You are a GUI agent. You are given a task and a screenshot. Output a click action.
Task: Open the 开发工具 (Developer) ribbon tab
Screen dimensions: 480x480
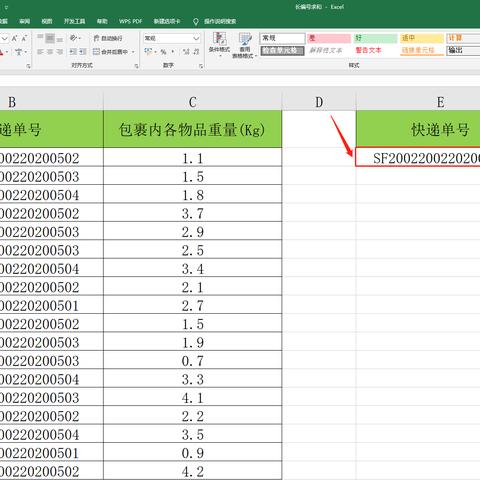click(74, 21)
